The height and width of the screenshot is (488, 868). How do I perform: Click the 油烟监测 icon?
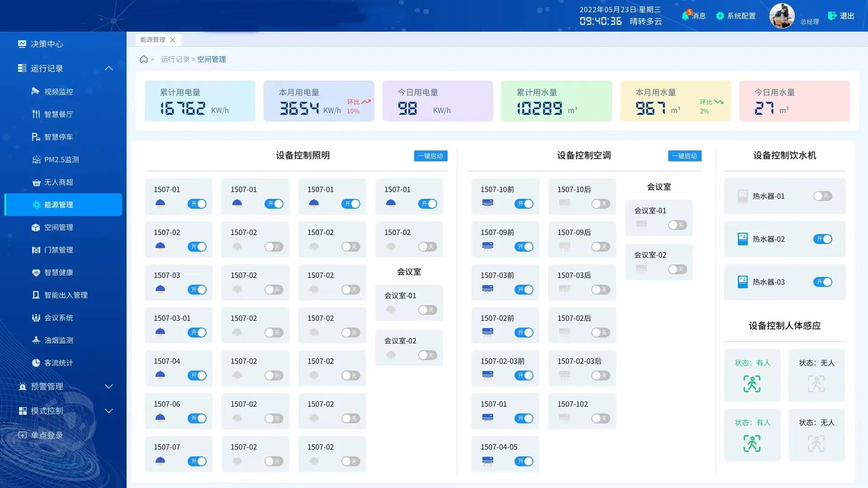click(36, 340)
